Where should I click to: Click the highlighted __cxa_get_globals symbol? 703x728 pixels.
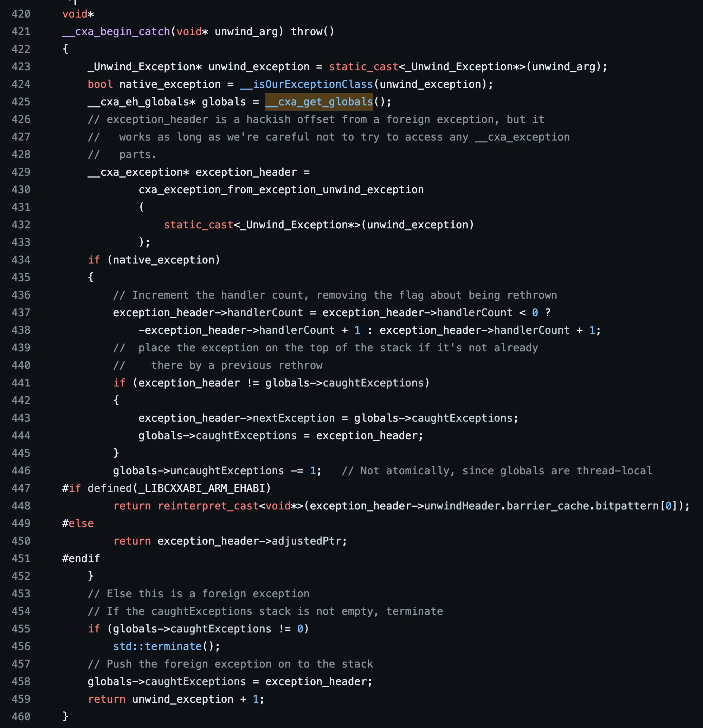[319, 102]
